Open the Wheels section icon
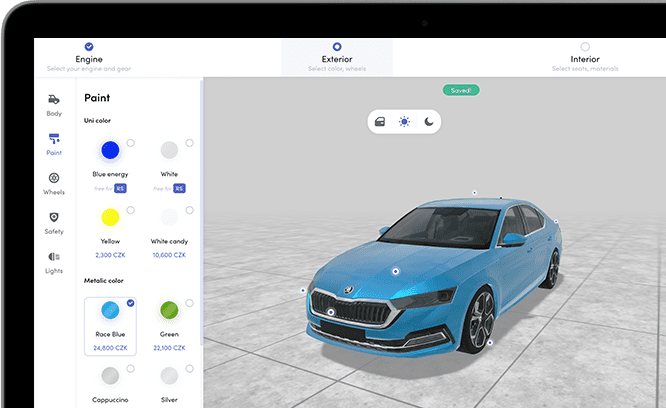This screenshot has height=408, width=666. coord(54,178)
